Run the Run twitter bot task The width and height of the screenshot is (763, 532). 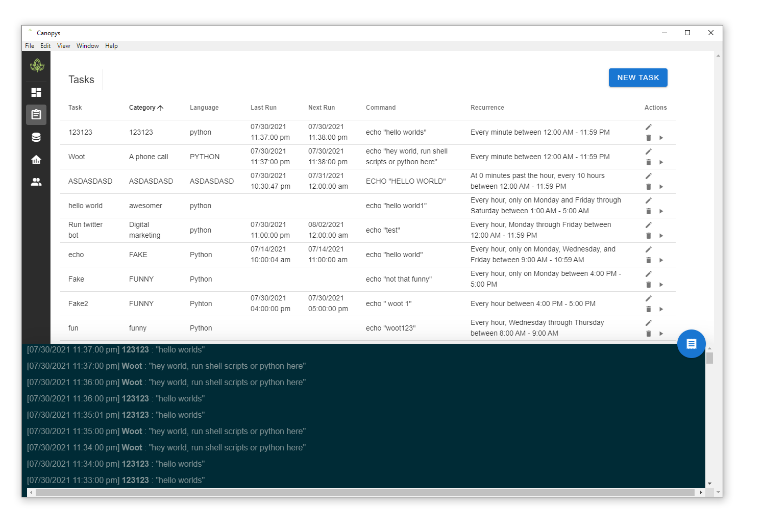[x=661, y=236]
